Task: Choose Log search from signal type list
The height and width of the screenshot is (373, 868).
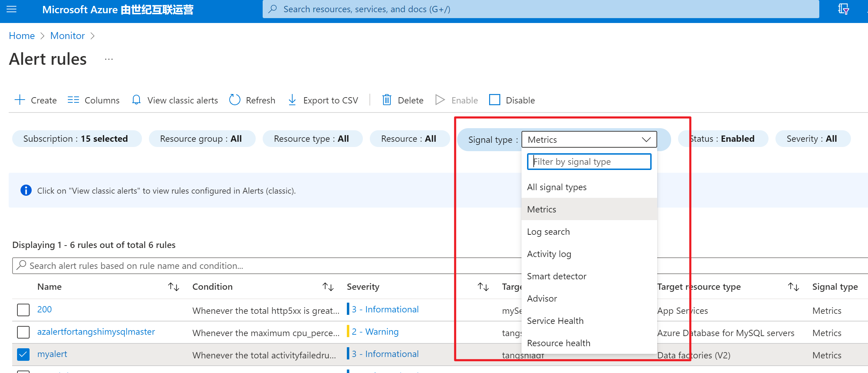Action: [x=548, y=232]
